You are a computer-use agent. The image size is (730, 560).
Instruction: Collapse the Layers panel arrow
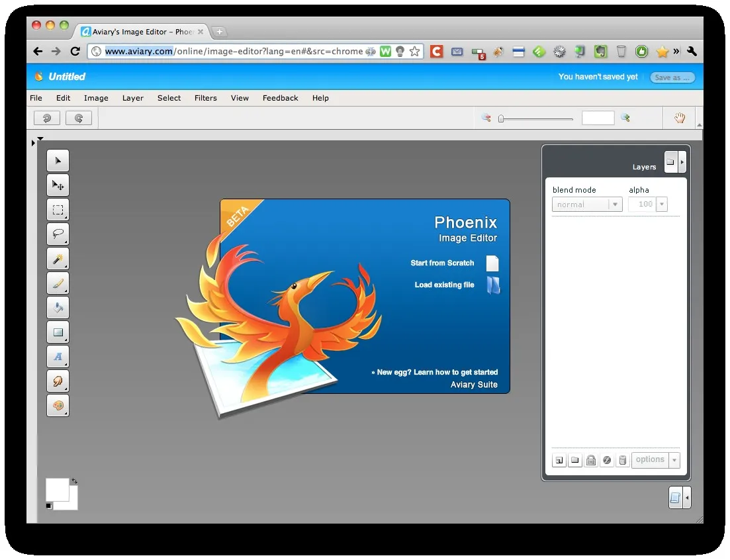click(682, 162)
